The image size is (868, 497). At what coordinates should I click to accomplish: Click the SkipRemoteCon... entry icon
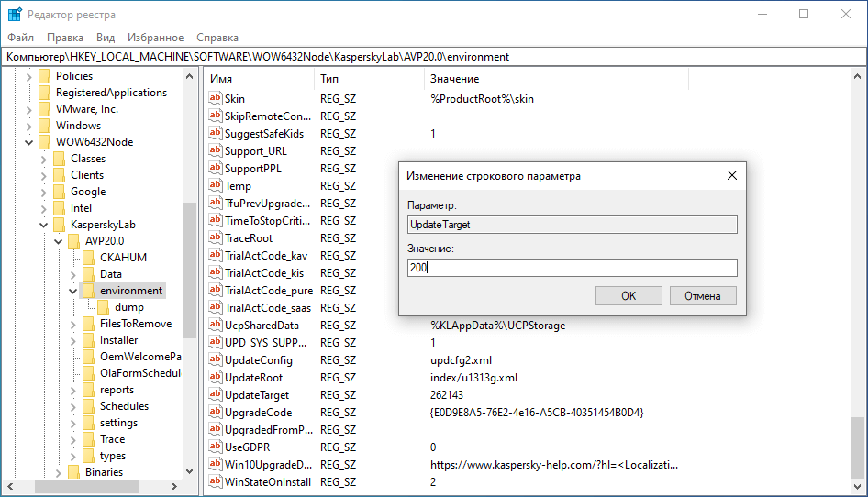(x=216, y=116)
